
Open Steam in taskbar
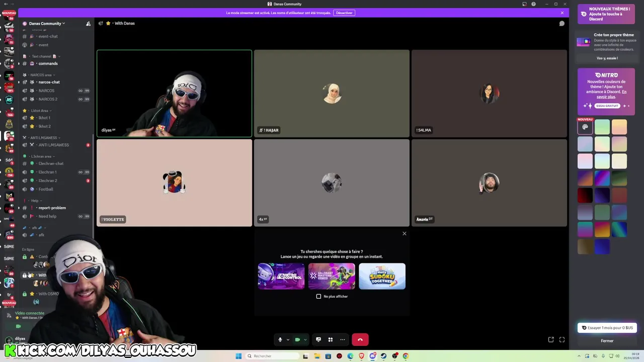click(383, 356)
